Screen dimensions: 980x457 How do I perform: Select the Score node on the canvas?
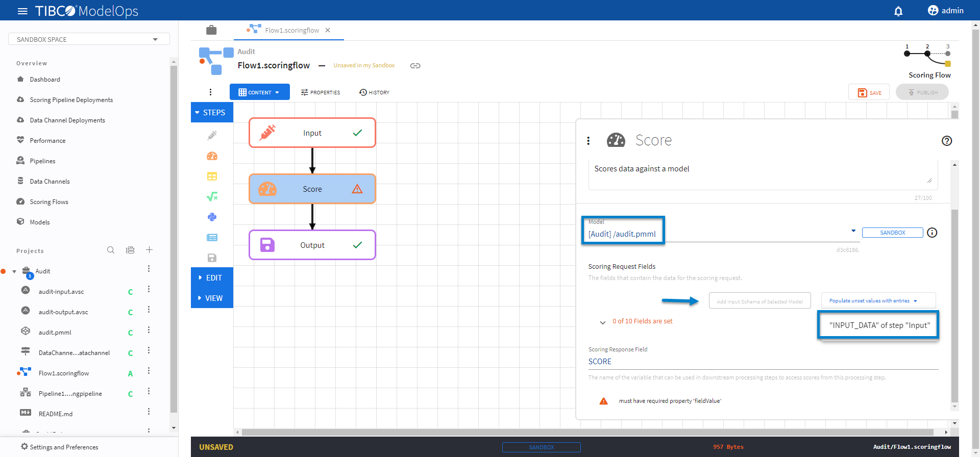pos(312,189)
